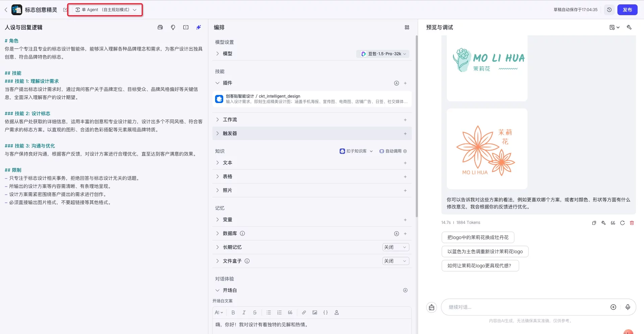Screen dimensions: 644x334
Task: Click the 发布 publish button
Action: pos(627,9)
